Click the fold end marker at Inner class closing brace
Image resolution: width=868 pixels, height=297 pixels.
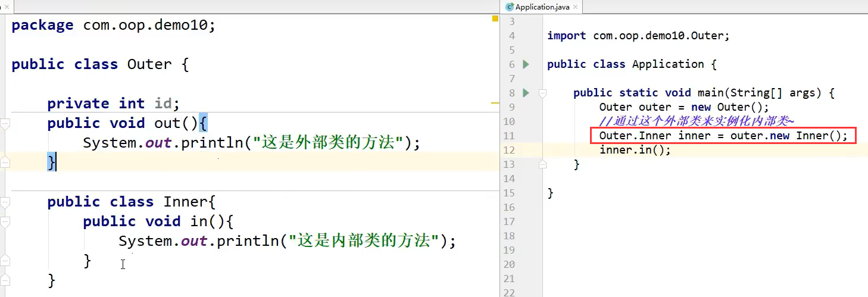click(x=5, y=280)
